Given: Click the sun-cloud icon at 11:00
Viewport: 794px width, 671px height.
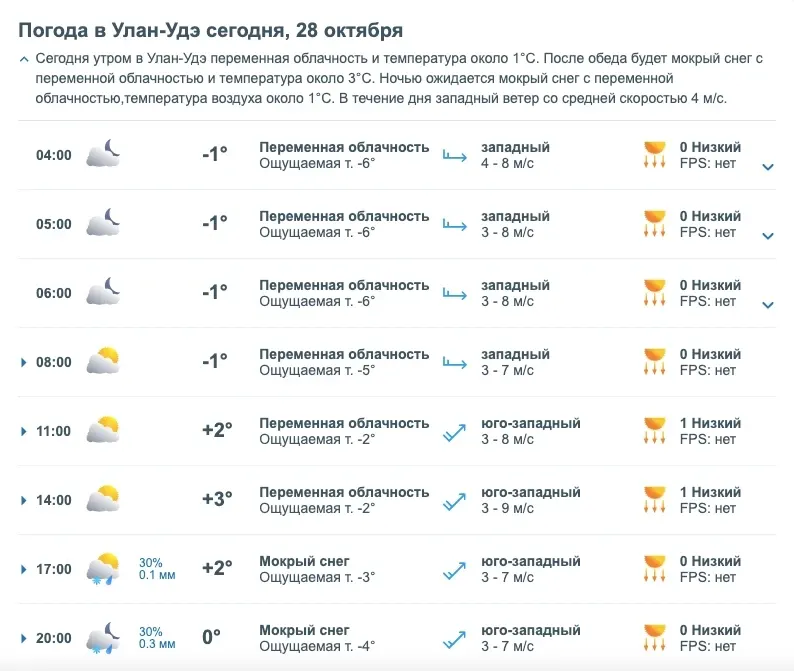Looking at the screenshot, I should pyautogui.click(x=103, y=429).
